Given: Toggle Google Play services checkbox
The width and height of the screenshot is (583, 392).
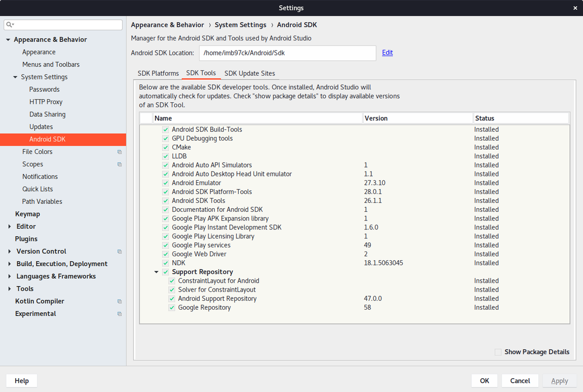Looking at the screenshot, I should (165, 245).
